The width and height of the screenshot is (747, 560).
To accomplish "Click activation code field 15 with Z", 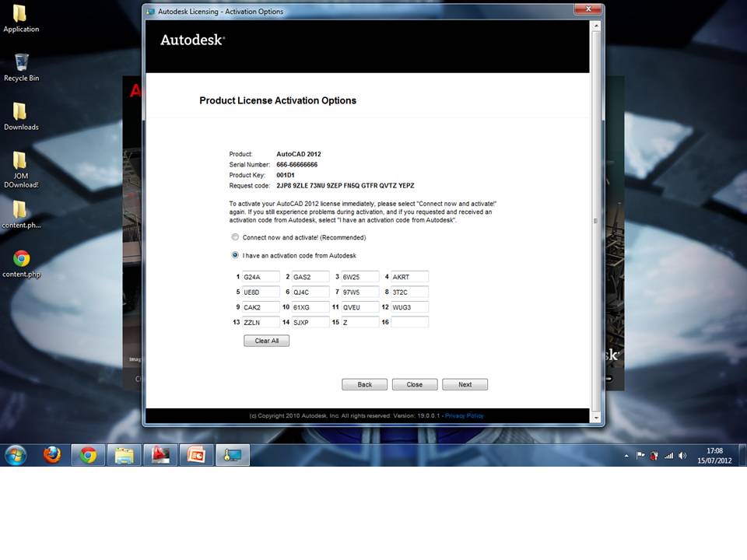I will [x=359, y=322].
